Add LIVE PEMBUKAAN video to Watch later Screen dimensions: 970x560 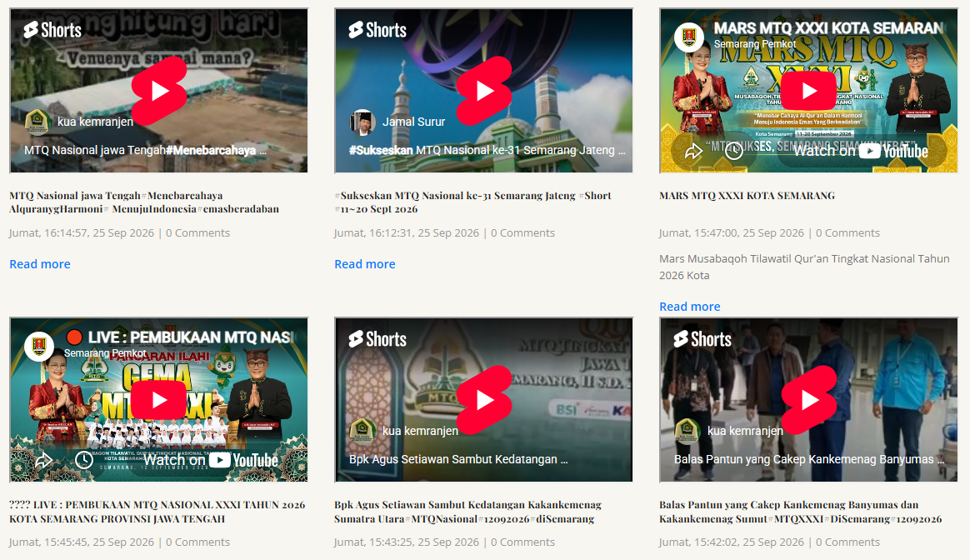(x=84, y=460)
